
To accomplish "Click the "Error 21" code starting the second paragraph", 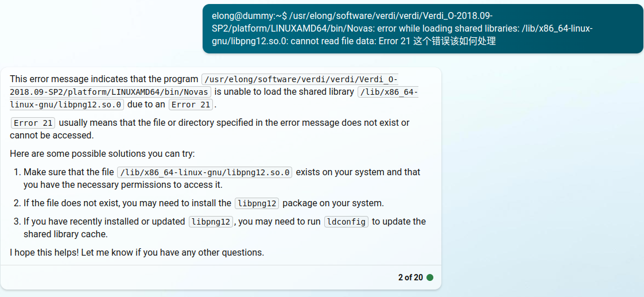I will click(33, 123).
